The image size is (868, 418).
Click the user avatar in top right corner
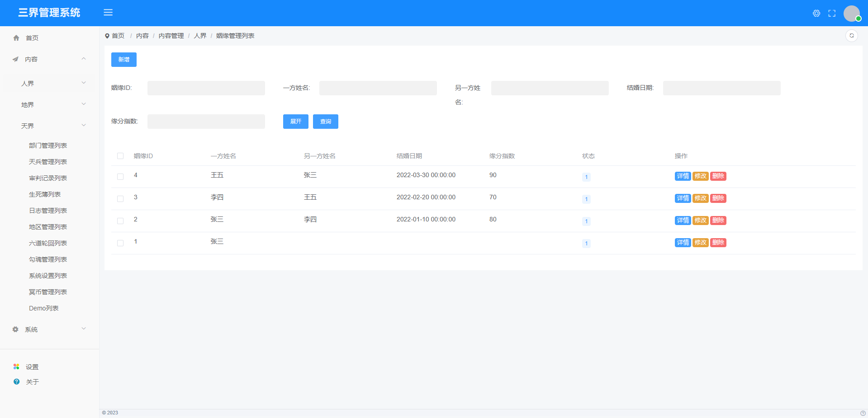click(851, 13)
